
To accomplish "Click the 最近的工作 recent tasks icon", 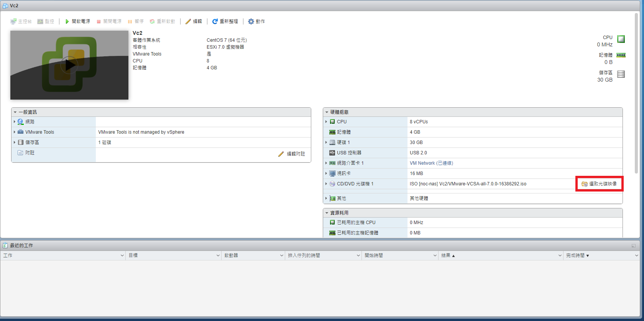I will pos(5,246).
